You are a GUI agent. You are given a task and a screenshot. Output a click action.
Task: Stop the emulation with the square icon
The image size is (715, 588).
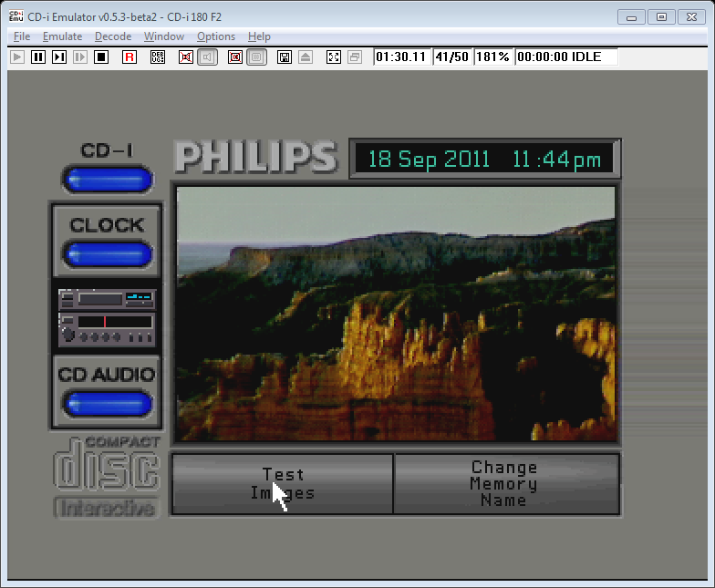[x=101, y=57]
